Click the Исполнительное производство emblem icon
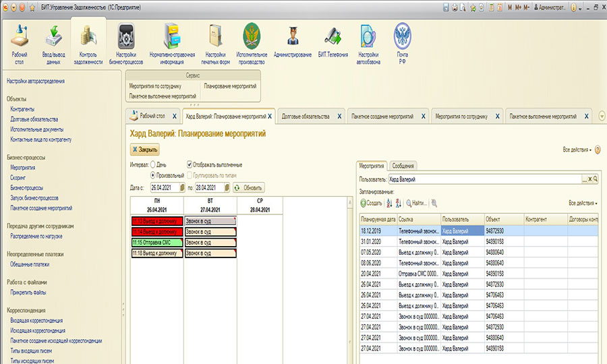Image resolution: width=607 pixels, height=364 pixels. (x=252, y=36)
